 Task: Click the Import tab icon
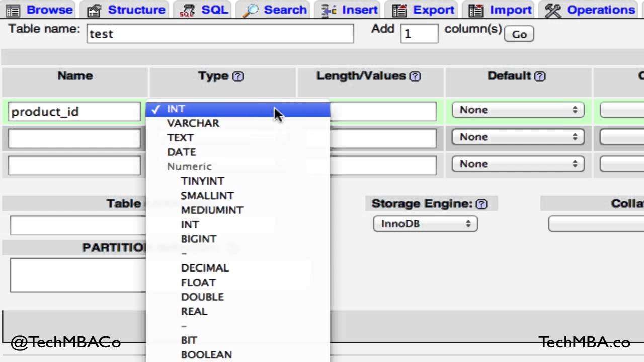pos(476,10)
